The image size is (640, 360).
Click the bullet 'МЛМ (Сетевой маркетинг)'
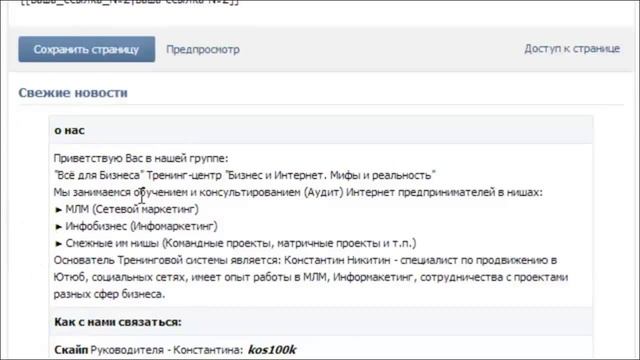(127, 209)
